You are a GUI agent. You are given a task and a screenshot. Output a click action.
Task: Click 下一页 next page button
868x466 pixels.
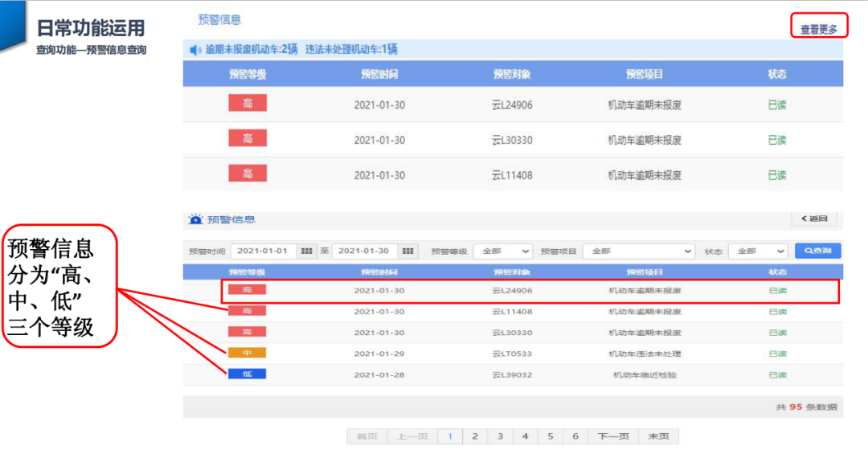[613, 436]
